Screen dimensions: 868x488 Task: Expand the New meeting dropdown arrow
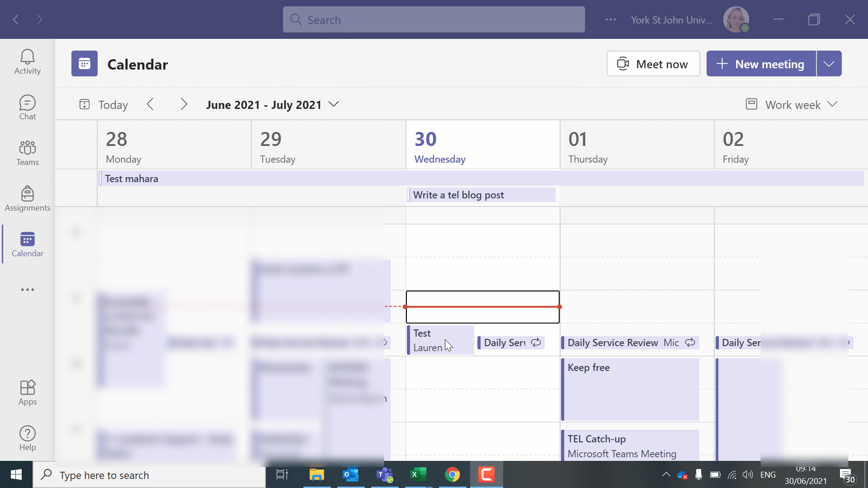(829, 64)
